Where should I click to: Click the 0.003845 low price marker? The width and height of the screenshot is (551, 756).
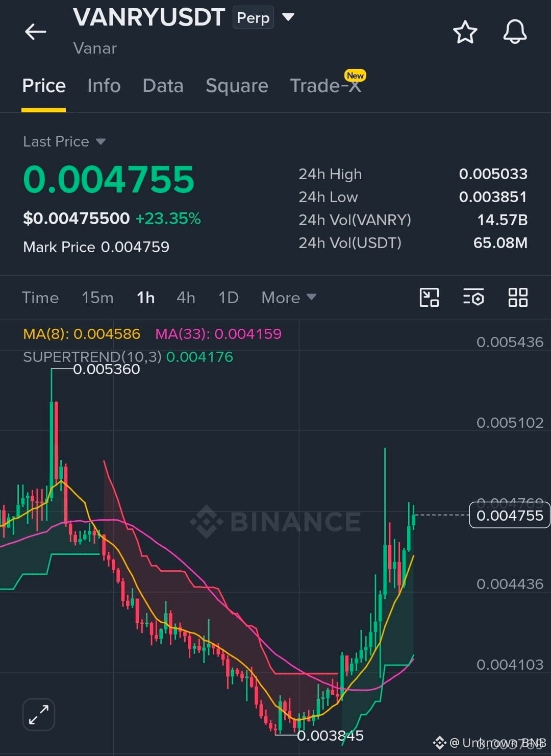(330, 736)
